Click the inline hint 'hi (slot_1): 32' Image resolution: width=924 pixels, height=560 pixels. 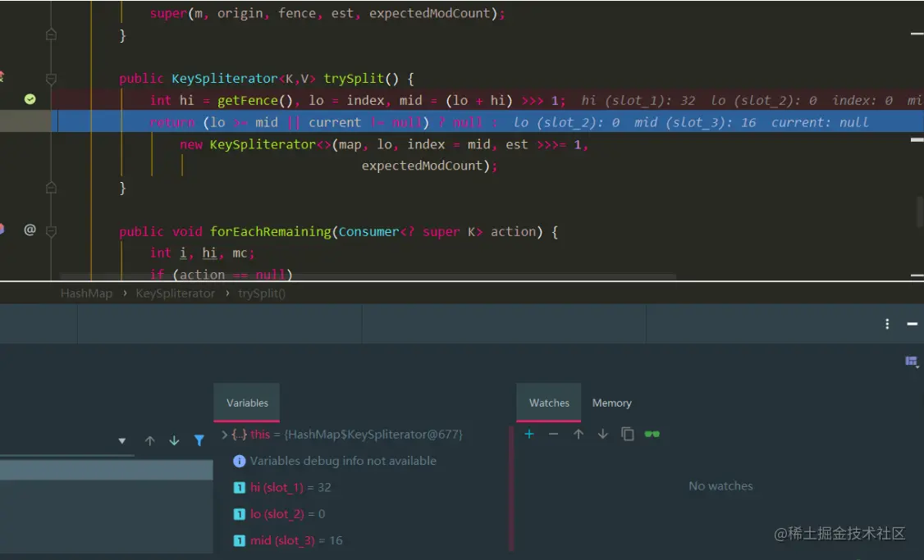pyautogui.click(x=638, y=101)
